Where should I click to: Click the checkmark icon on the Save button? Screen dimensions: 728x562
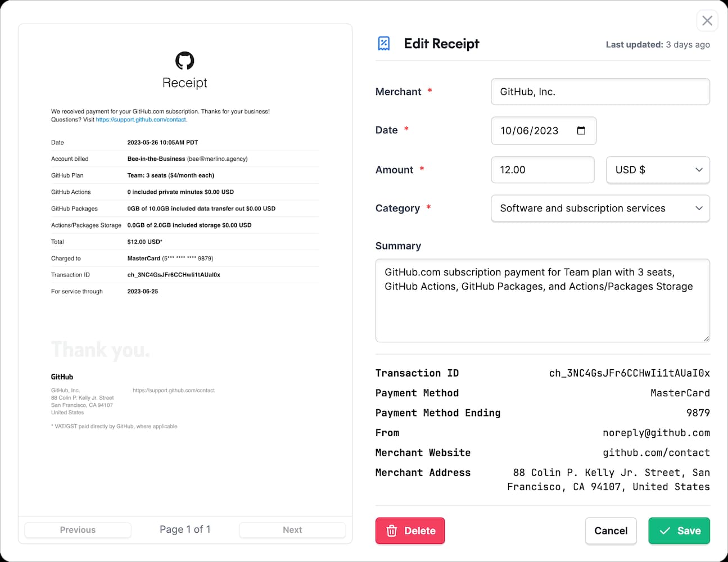coord(664,531)
